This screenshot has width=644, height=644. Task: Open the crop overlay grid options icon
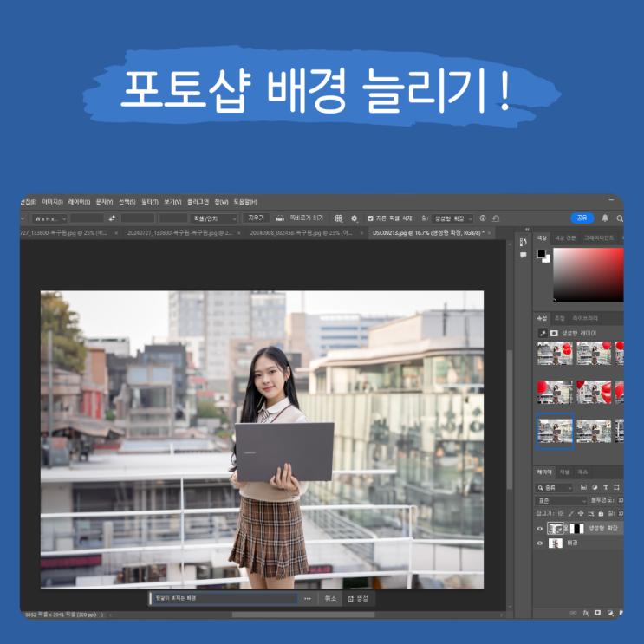(338, 218)
